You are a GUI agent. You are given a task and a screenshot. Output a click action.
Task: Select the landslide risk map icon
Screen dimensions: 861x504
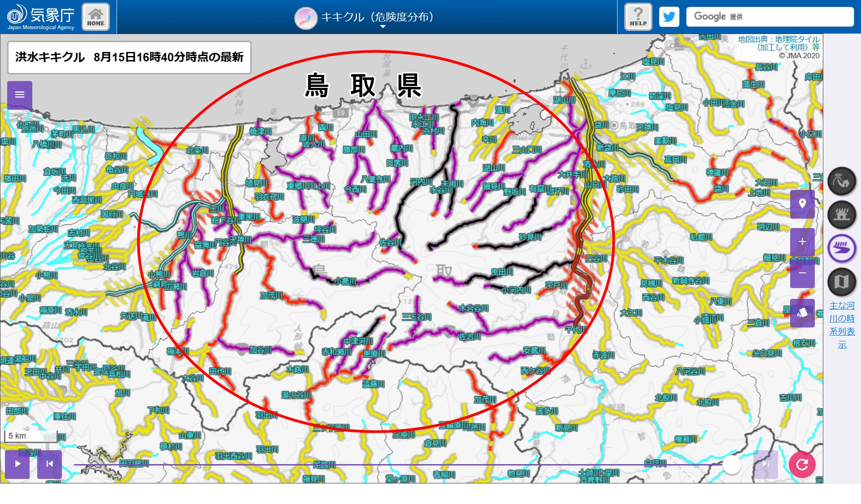point(842,181)
